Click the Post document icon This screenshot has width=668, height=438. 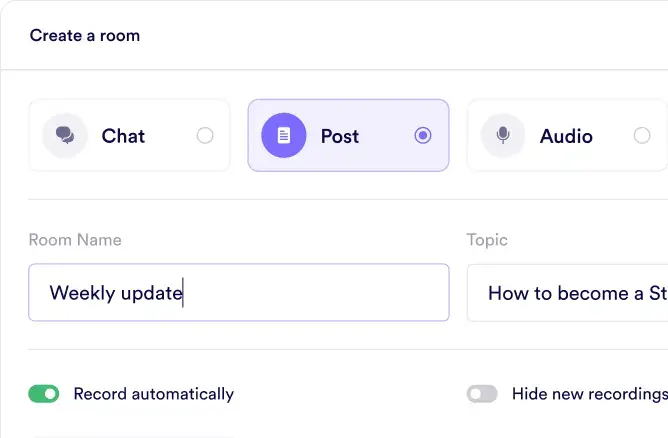(284, 136)
